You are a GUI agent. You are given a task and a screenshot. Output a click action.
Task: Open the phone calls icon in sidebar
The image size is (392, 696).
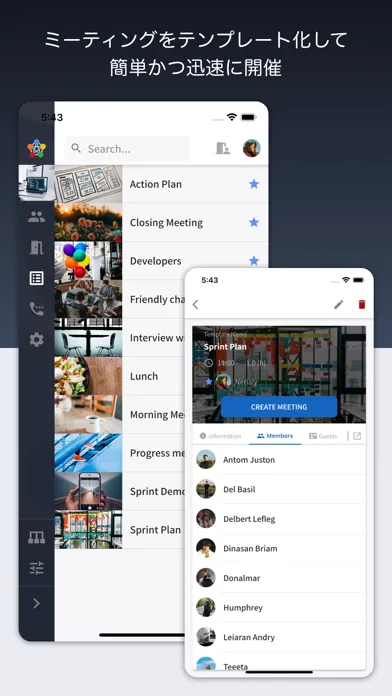(36, 309)
